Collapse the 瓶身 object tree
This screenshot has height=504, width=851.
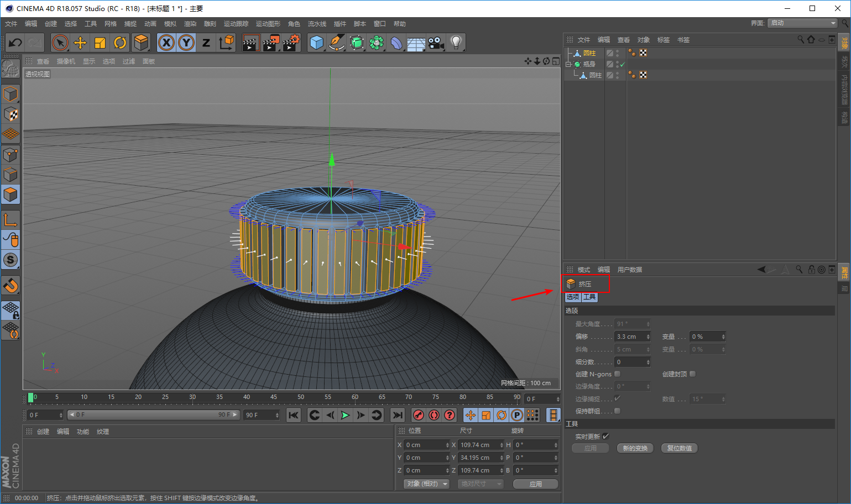coord(568,64)
